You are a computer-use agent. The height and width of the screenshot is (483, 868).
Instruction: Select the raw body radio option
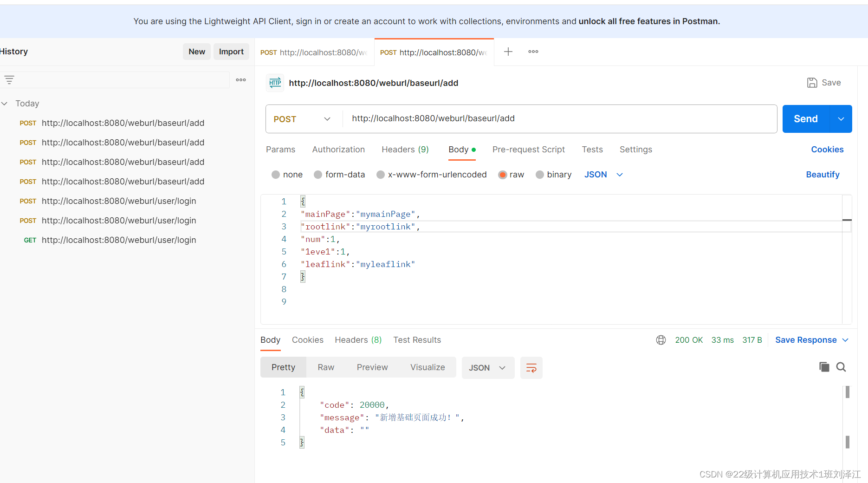502,175
